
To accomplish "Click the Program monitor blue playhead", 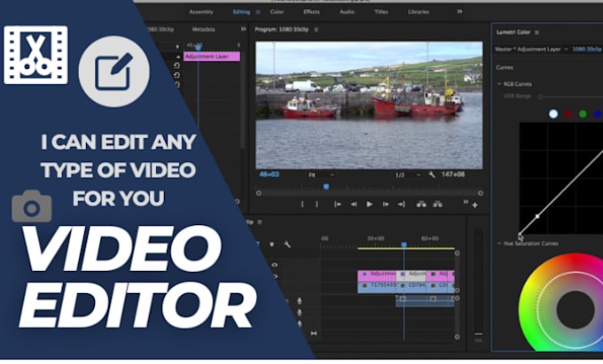I will tap(326, 187).
